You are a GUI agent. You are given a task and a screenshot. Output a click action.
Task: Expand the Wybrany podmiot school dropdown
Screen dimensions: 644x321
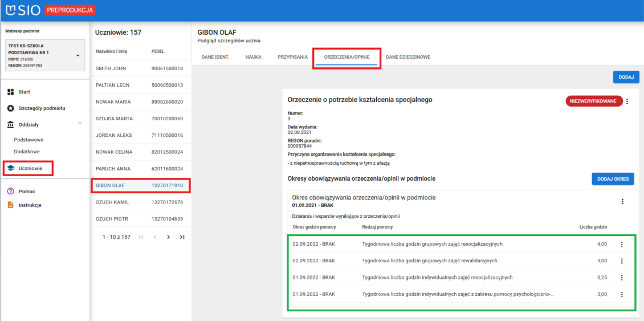pyautogui.click(x=78, y=55)
